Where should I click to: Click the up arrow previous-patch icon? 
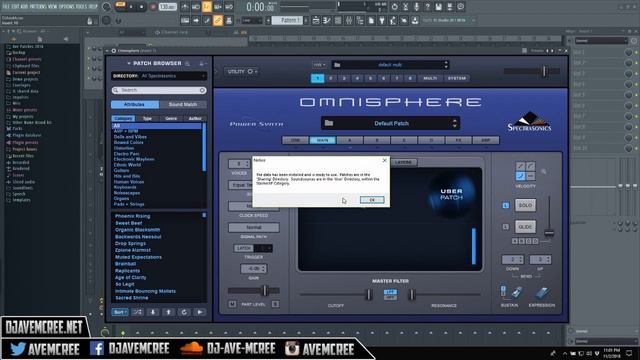point(169,312)
